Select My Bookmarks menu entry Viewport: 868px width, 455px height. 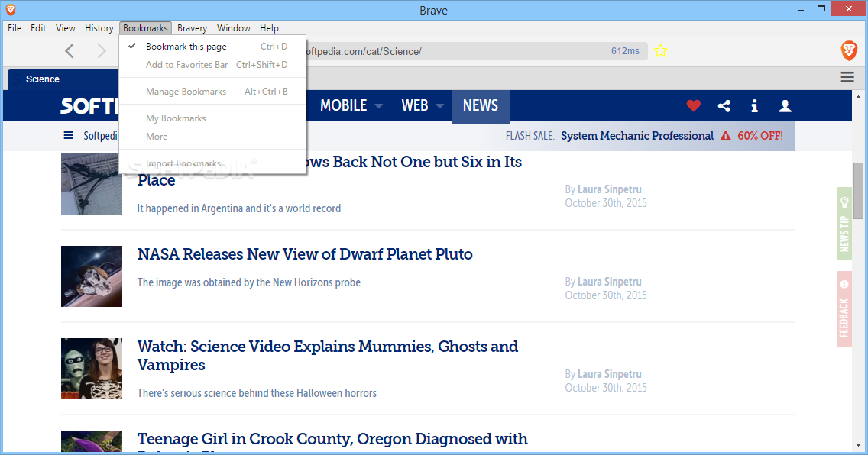coord(212,118)
